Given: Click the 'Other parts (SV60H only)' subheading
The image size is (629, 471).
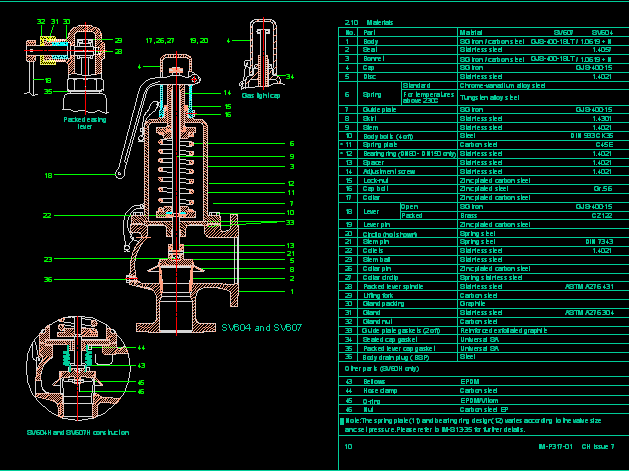Looking at the screenshot, I should pyautogui.click(x=381, y=368).
